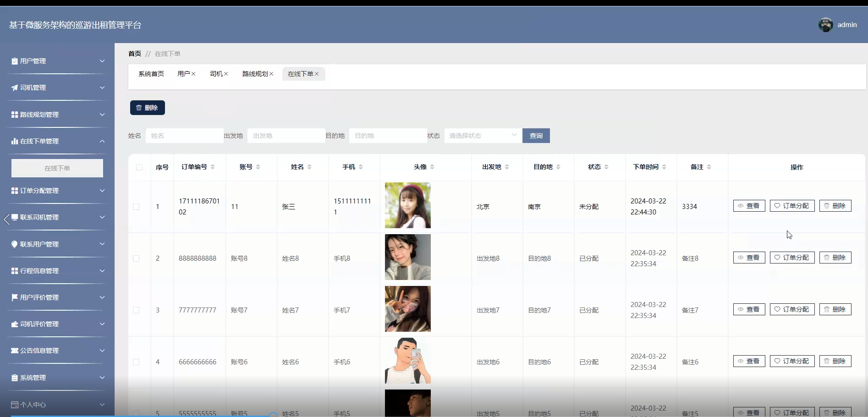The height and width of the screenshot is (417, 868).
Task: Close the 路线规划 tab
Action: (271, 74)
